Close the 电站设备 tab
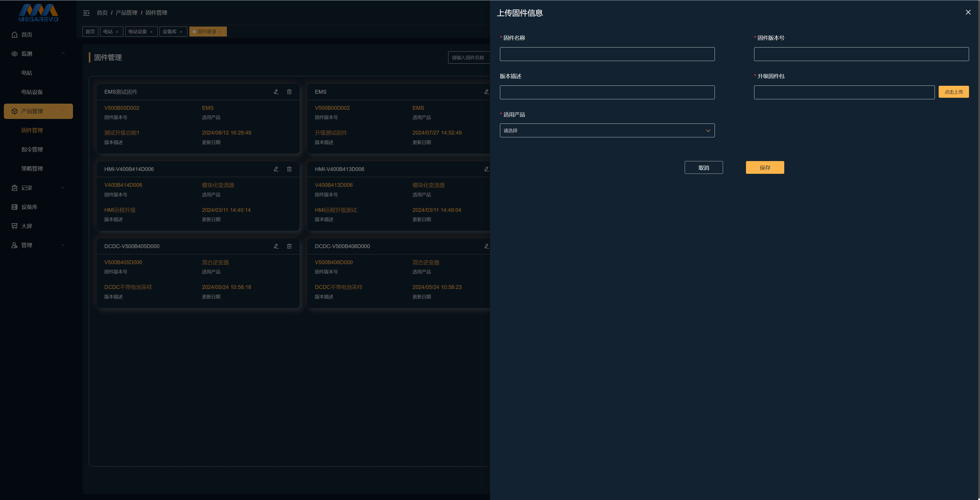Image resolution: width=980 pixels, height=500 pixels. point(151,32)
